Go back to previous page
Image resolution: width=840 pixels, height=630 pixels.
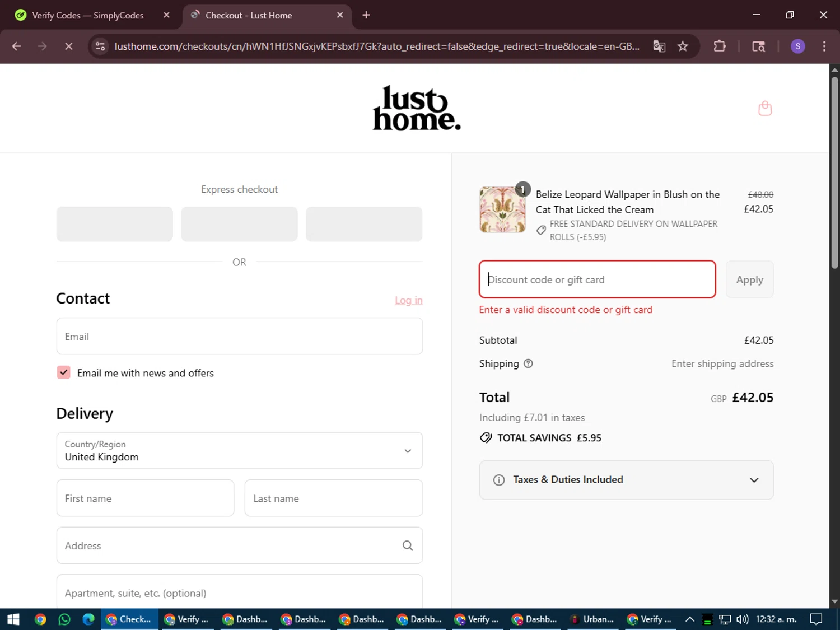16,46
